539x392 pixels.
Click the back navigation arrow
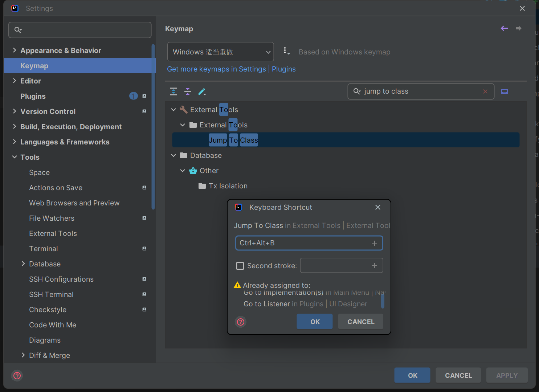click(504, 28)
